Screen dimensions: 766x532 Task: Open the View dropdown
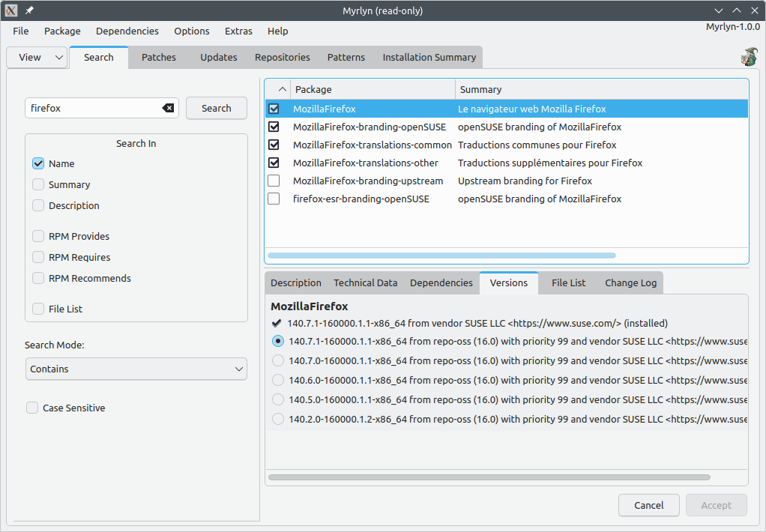[37, 58]
